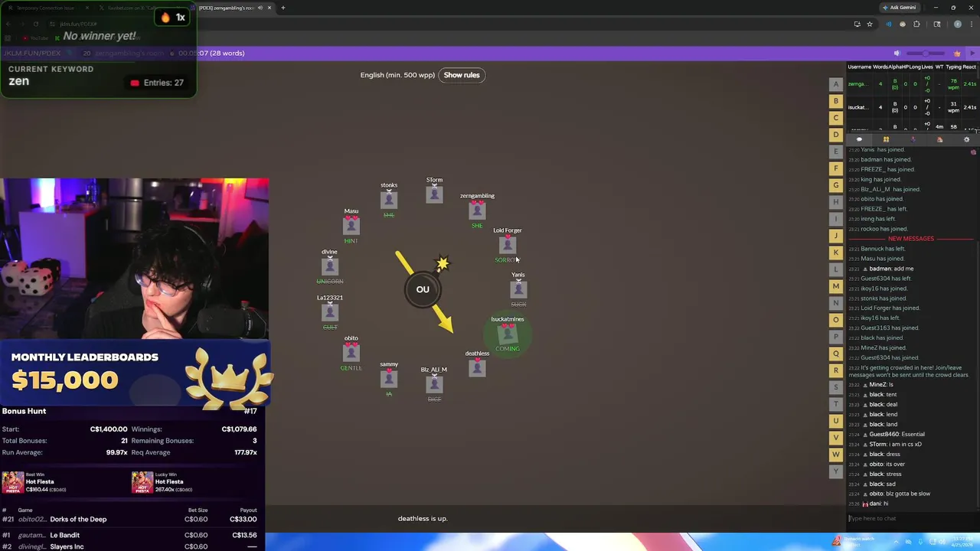Select the stonks player avatar
The width and height of the screenshot is (980, 551).
[x=389, y=200]
